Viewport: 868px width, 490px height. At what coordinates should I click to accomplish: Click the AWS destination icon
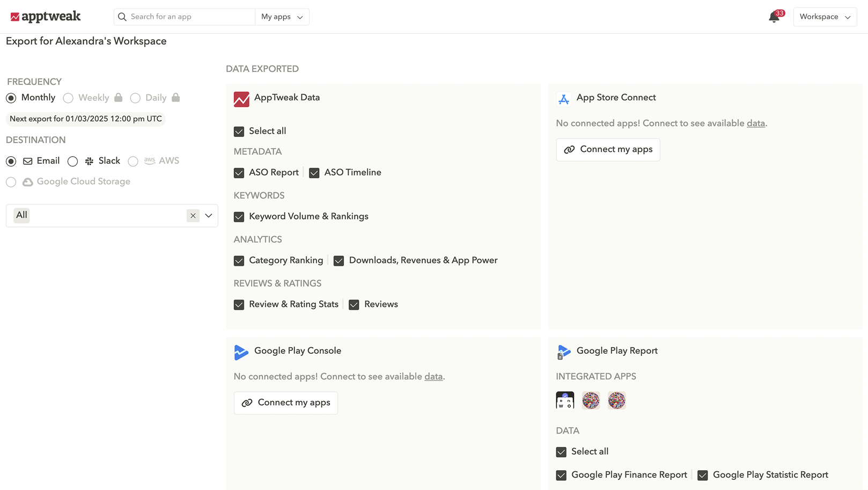[150, 160]
